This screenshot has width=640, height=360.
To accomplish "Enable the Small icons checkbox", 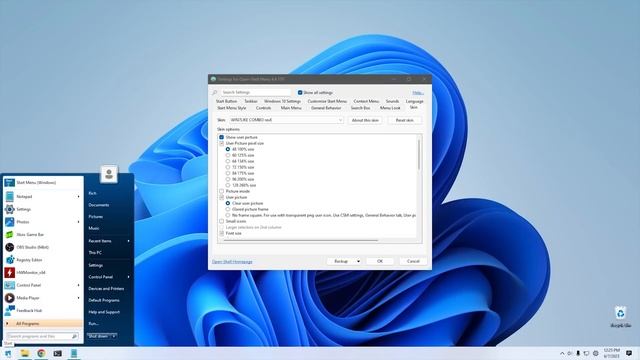I will click(222, 221).
